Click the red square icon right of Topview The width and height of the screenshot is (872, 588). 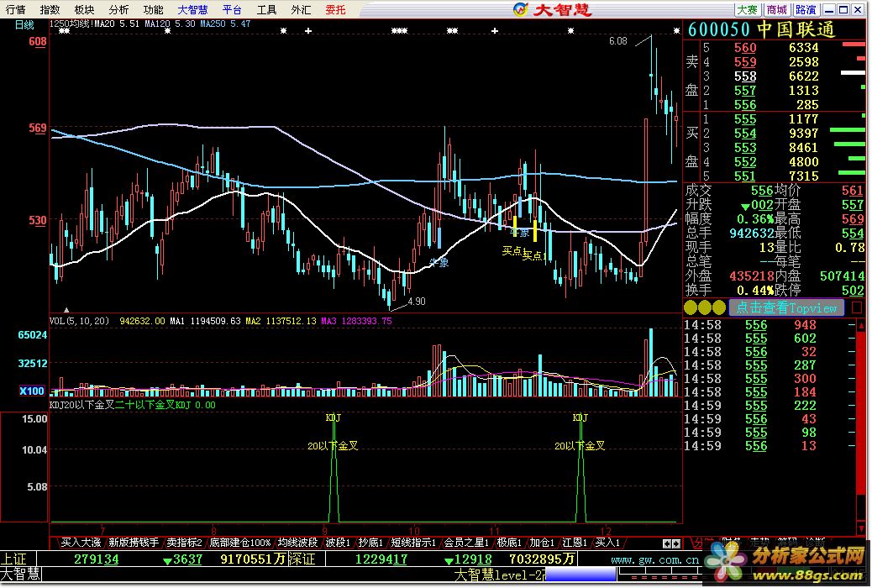(x=857, y=307)
